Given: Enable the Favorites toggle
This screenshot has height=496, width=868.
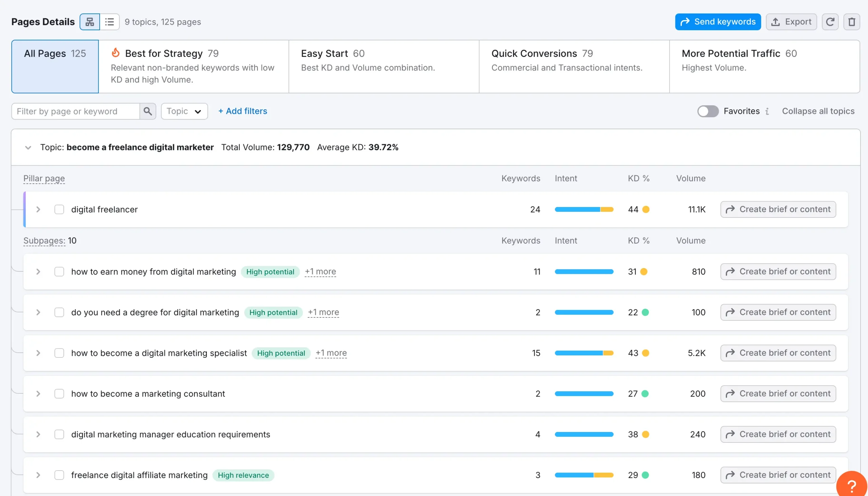Looking at the screenshot, I should (708, 111).
